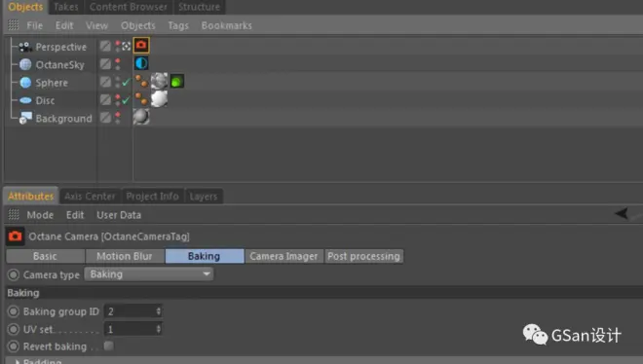Open the Edit menu in Attributes

point(75,215)
